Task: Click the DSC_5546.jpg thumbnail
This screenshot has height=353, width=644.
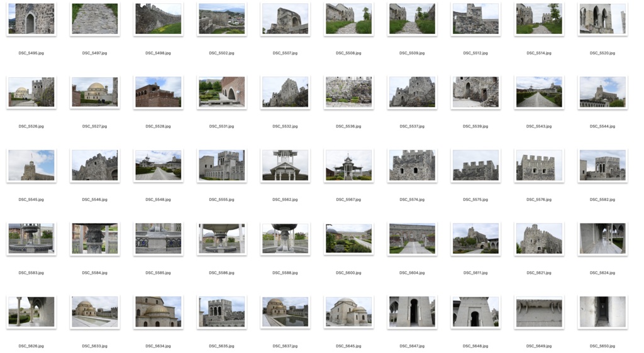Action: (95, 165)
